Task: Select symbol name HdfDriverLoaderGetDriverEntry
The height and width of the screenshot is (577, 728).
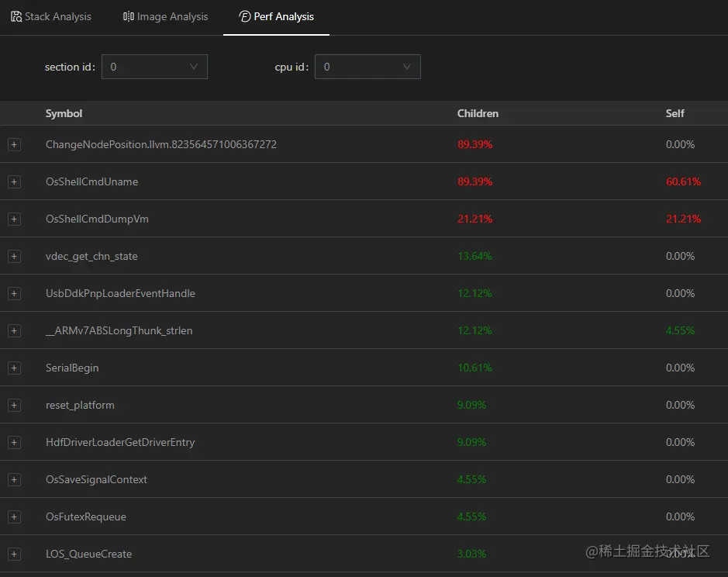Action: click(120, 442)
